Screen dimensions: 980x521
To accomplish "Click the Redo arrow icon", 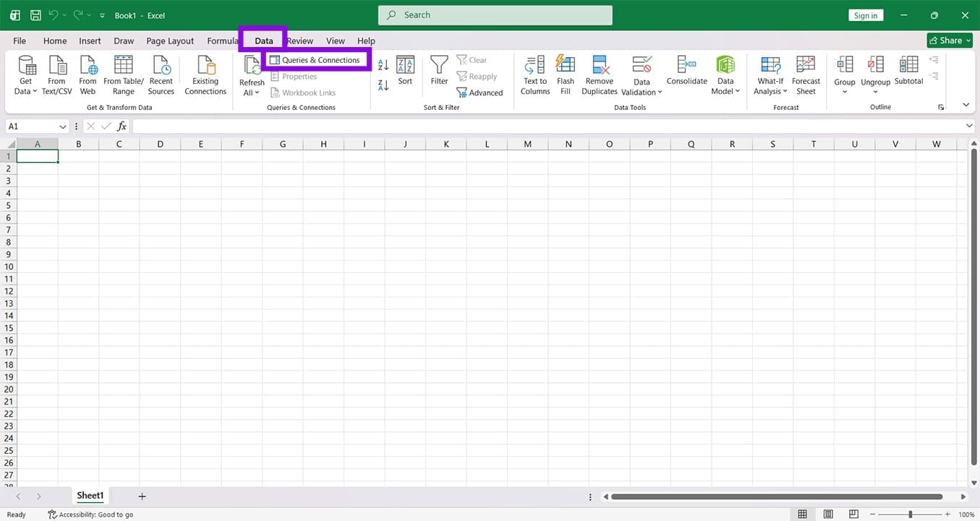I will click(78, 15).
